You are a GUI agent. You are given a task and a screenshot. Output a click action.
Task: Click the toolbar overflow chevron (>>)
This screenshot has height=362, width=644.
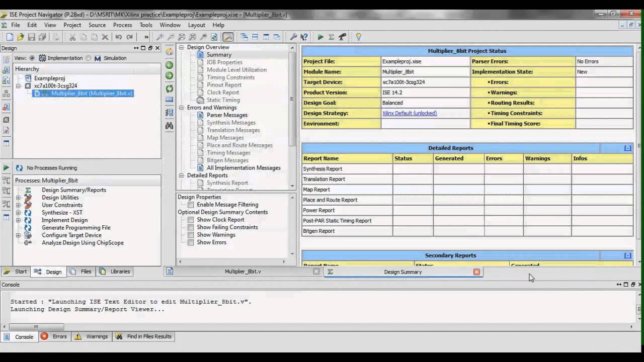(146, 37)
